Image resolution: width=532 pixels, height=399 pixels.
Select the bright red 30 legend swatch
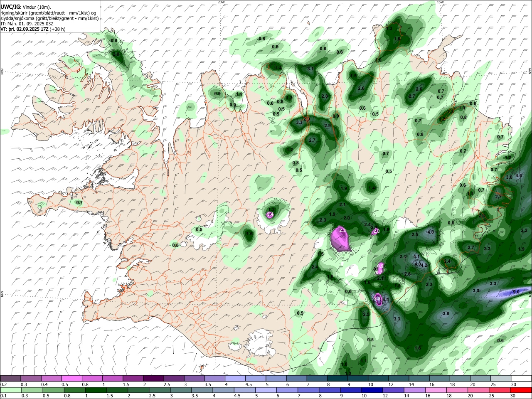521,390
